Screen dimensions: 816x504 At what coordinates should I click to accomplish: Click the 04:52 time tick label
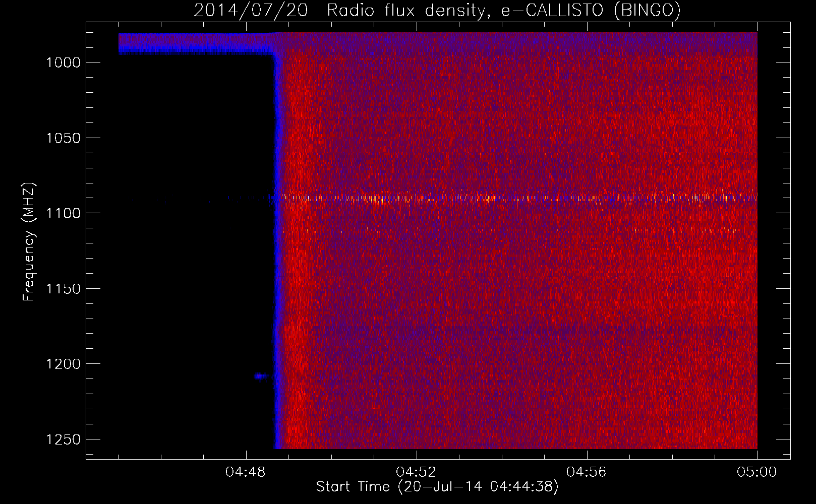click(x=416, y=472)
